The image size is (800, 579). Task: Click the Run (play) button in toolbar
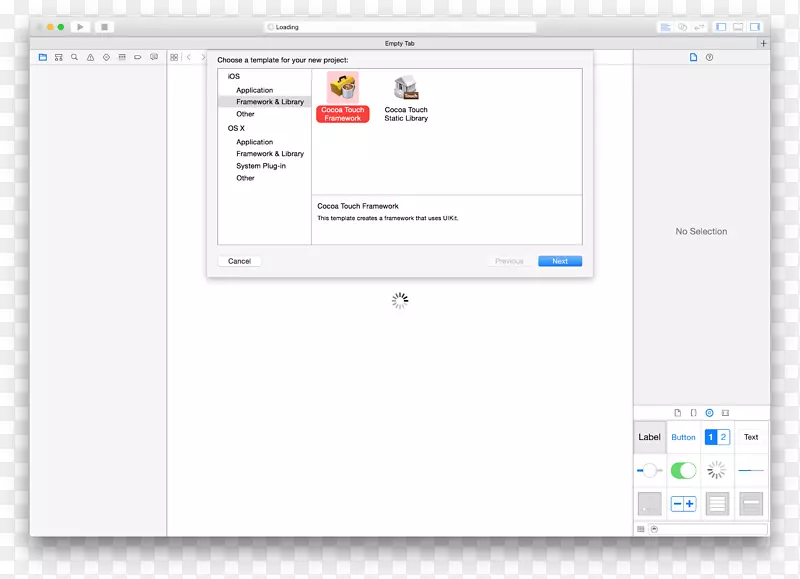point(81,27)
